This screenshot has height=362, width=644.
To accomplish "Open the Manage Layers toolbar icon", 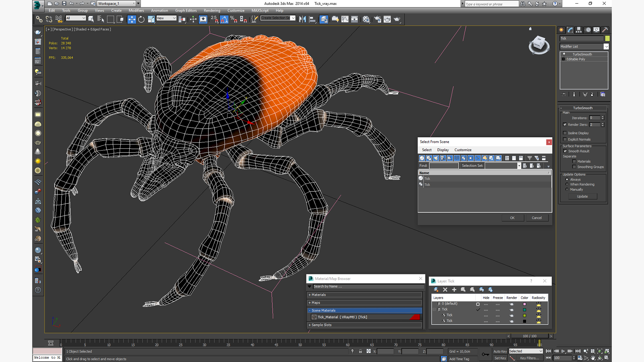I will click(324, 19).
